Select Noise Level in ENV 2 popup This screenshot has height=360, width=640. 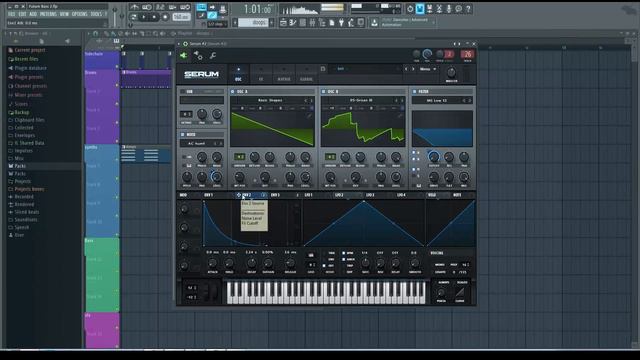[251, 218]
